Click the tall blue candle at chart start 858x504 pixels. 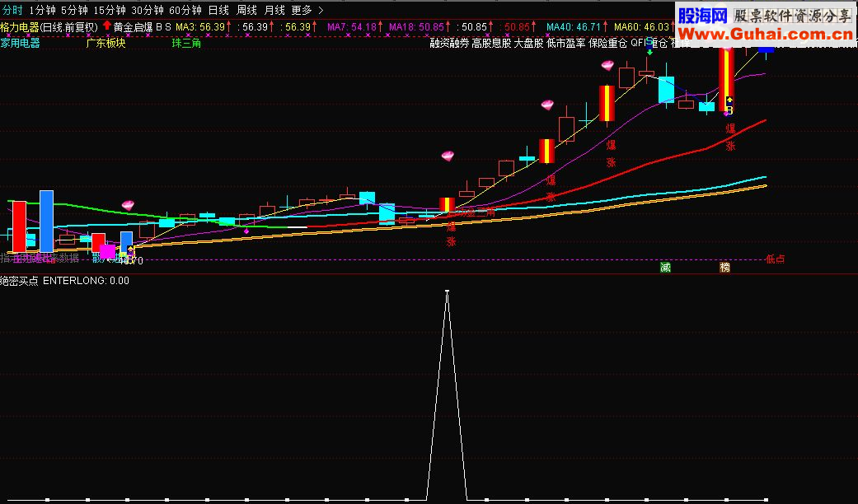coord(46,222)
